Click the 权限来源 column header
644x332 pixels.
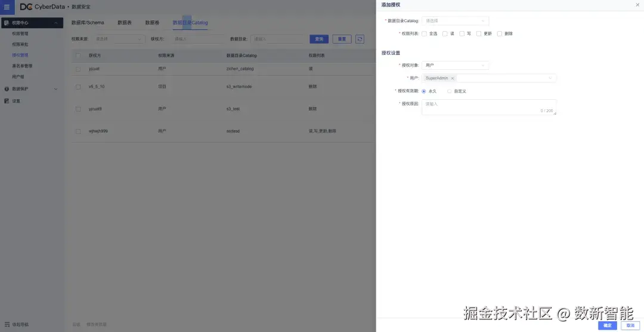pos(166,56)
